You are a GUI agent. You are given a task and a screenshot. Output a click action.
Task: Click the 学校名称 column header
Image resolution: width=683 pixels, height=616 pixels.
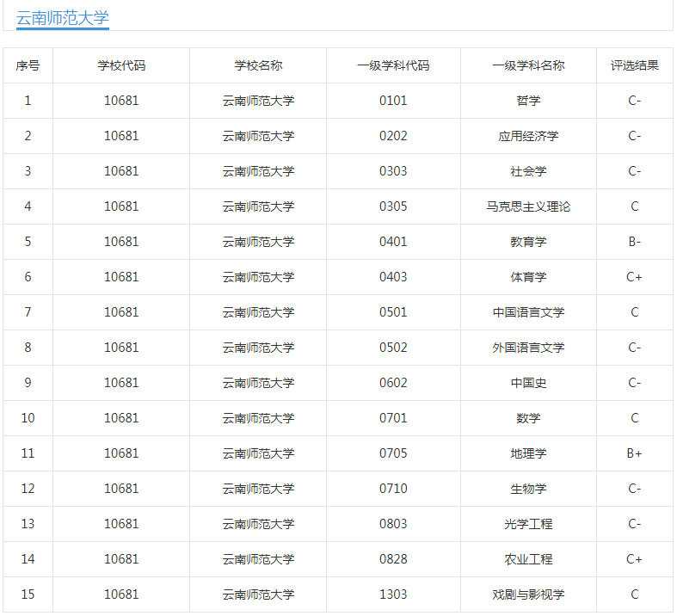point(258,65)
